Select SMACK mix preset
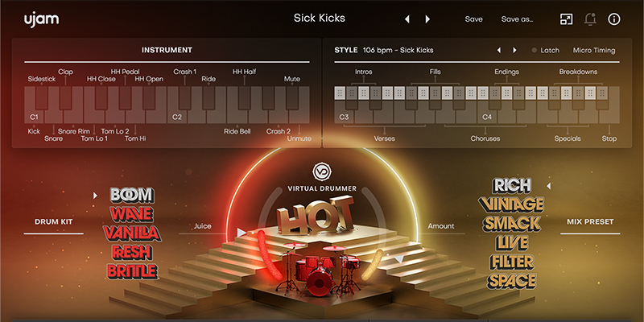The image size is (644, 322). pyautogui.click(x=512, y=224)
